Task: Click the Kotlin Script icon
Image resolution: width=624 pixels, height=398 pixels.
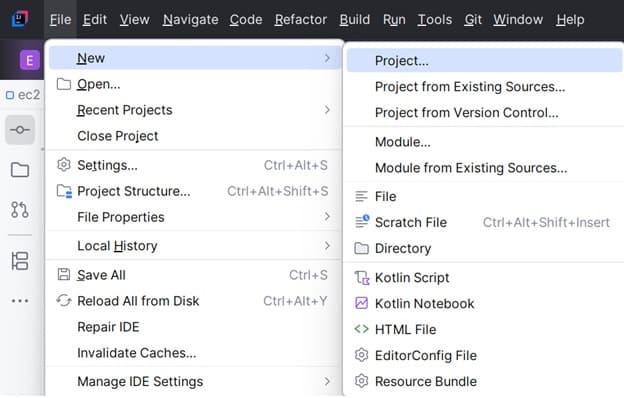Action: [362, 278]
